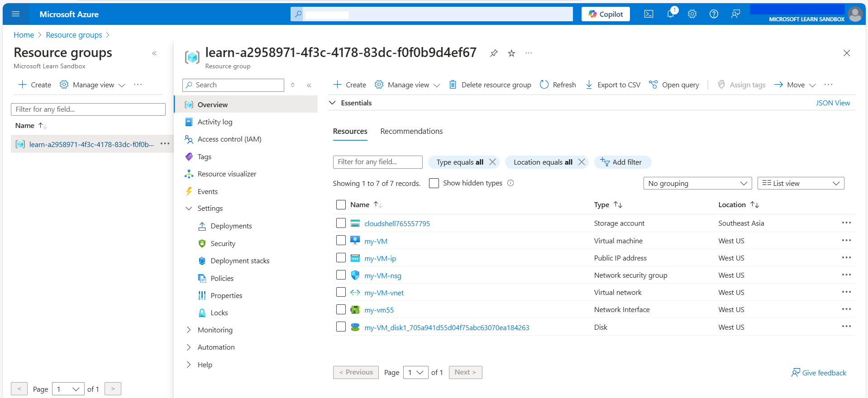Screen dimensions: 868x398
Task: Check the my-VM-vnet row
Action: pos(341,292)
